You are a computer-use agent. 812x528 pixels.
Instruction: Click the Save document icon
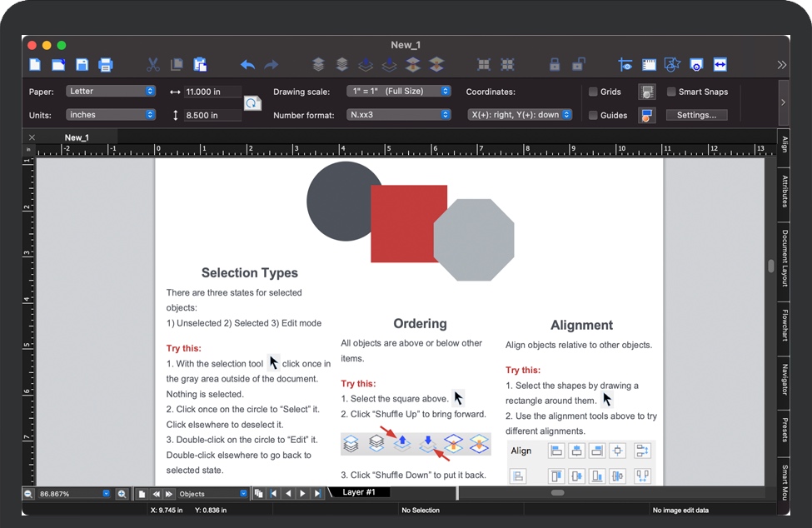pyautogui.click(x=82, y=65)
